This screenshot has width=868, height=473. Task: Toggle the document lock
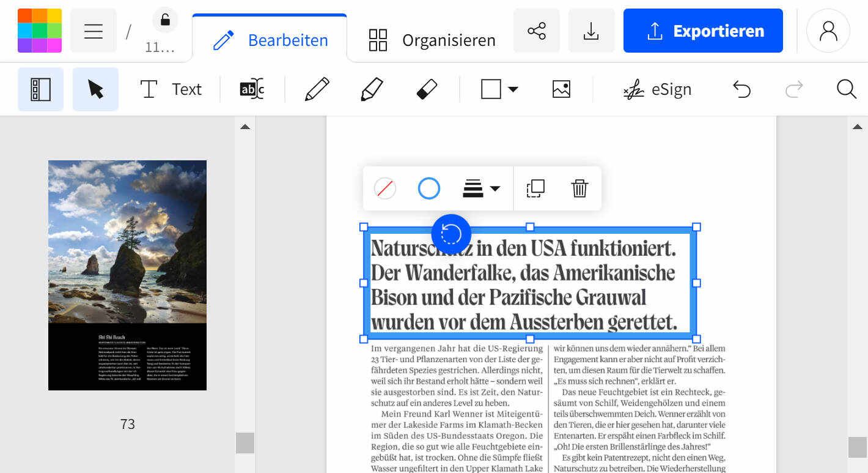tap(164, 20)
